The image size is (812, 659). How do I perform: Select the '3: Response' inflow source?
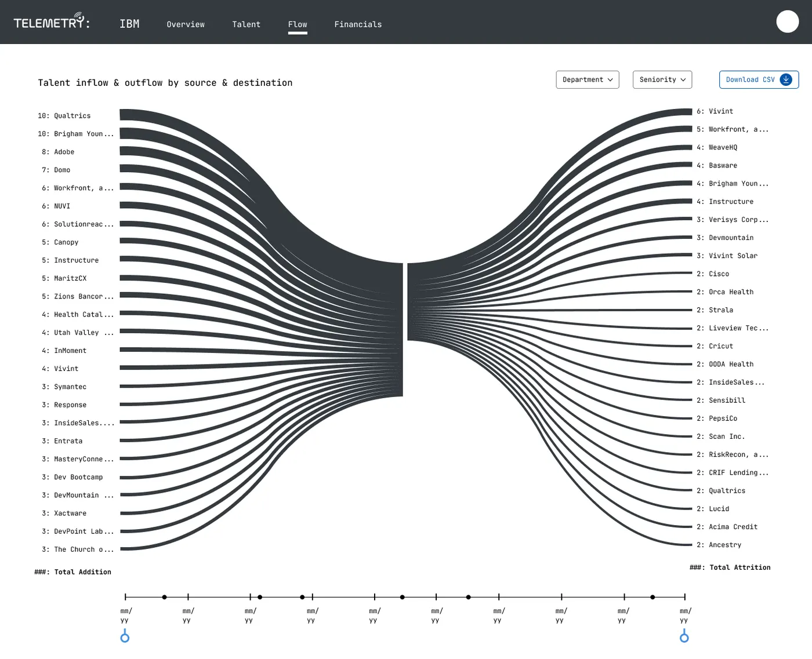click(x=64, y=405)
